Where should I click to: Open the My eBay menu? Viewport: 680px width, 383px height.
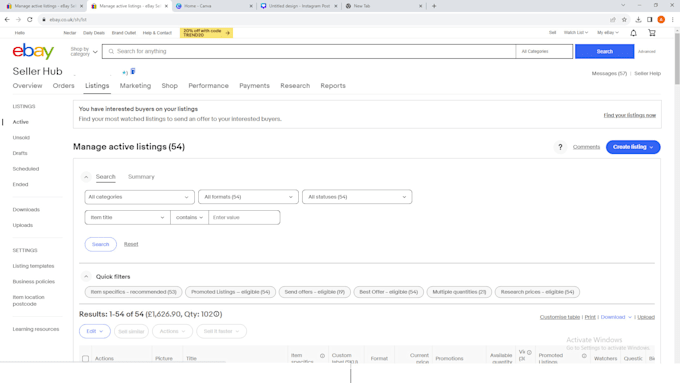click(608, 33)
